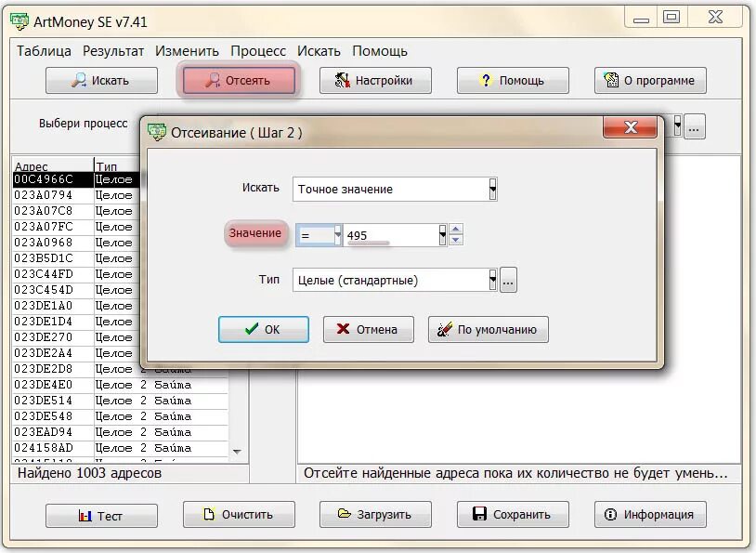Image resolution: width=756 pixels, height=553 pixels.
Task: Open the Искать menu in menu bar
Action: tap(319, 51)
